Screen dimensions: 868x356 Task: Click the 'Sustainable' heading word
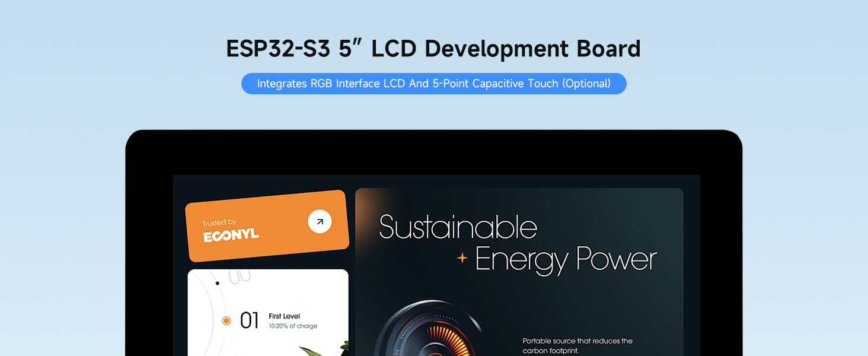(458, 227)
